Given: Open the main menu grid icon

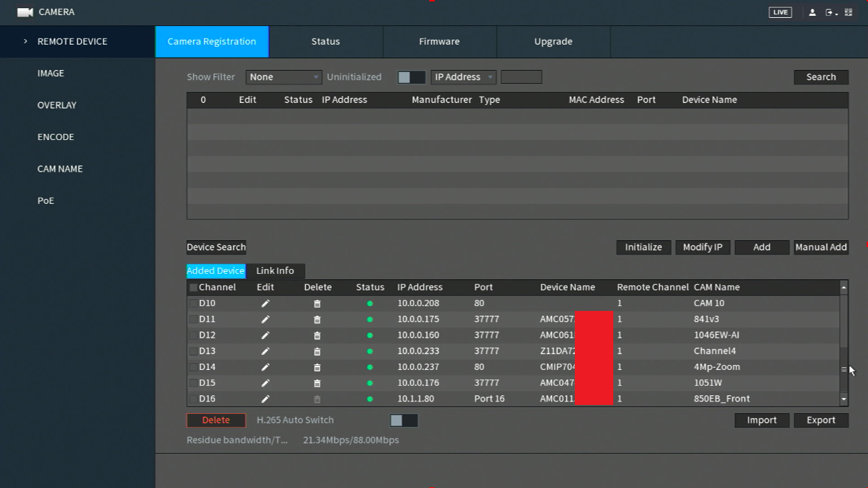Looking at the screenshot, I should tap(849, 12).
